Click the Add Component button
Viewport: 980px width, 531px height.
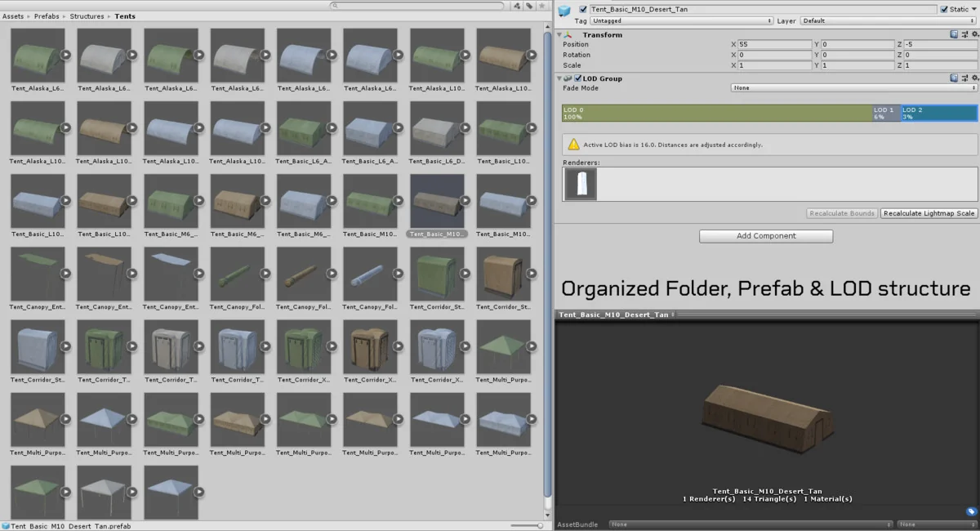[765, 236]
